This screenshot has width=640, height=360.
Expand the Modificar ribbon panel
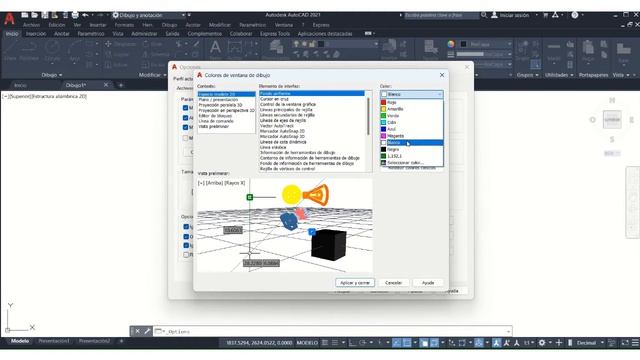152,75
